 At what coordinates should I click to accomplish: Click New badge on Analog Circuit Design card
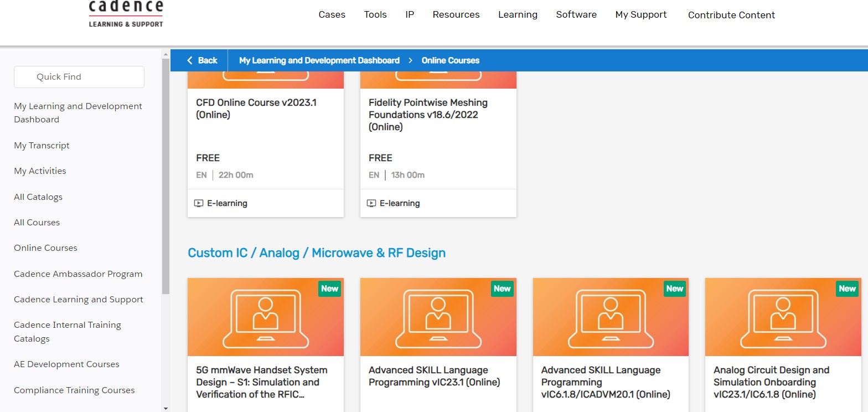pos(847,289)
